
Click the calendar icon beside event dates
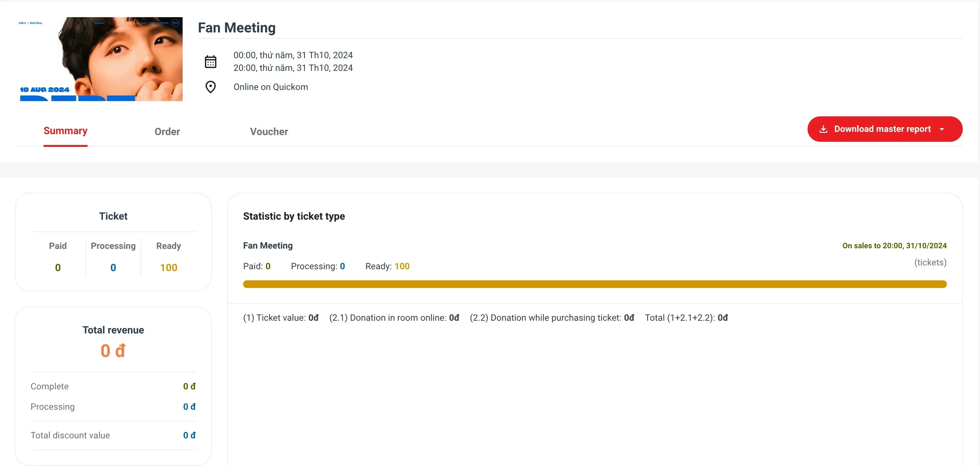click(x=210, y=62)
